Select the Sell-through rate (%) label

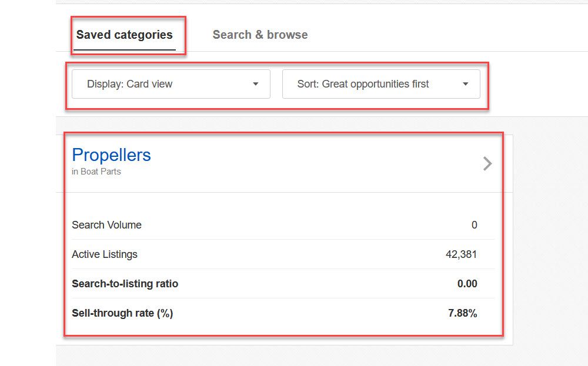click(122, 313)
